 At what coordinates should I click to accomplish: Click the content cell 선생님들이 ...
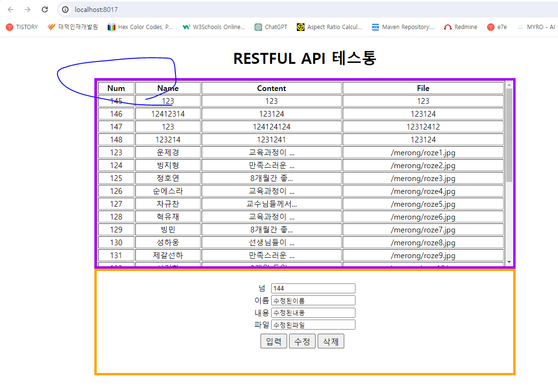pos(272,242)
